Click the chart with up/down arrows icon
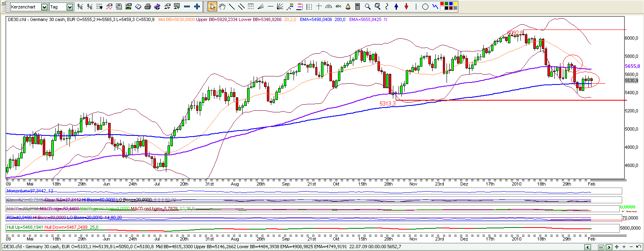The width and height of the screenshot is (644, 251). [167, 7]
